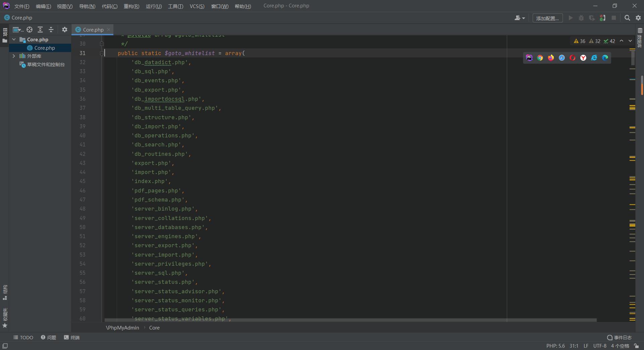Go to previous highlighted error arrow
644x350 pixels.
tap(622, 41)
